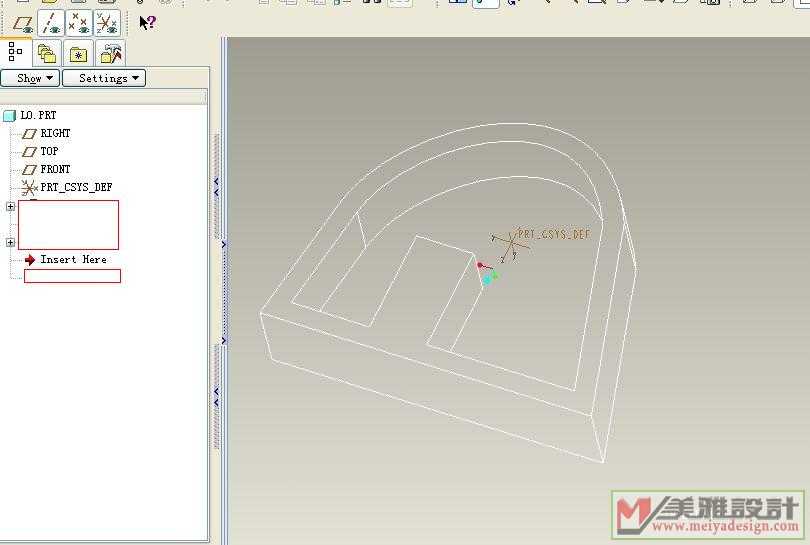Open the Favorites navigator tab
Viewport: 810px width, 545px height.
tap(78, 54)
